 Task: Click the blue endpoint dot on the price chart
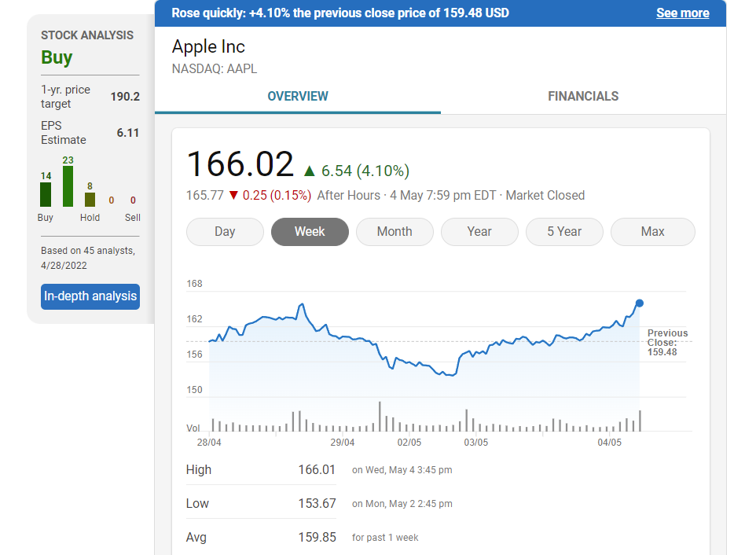tap(640, 303)
